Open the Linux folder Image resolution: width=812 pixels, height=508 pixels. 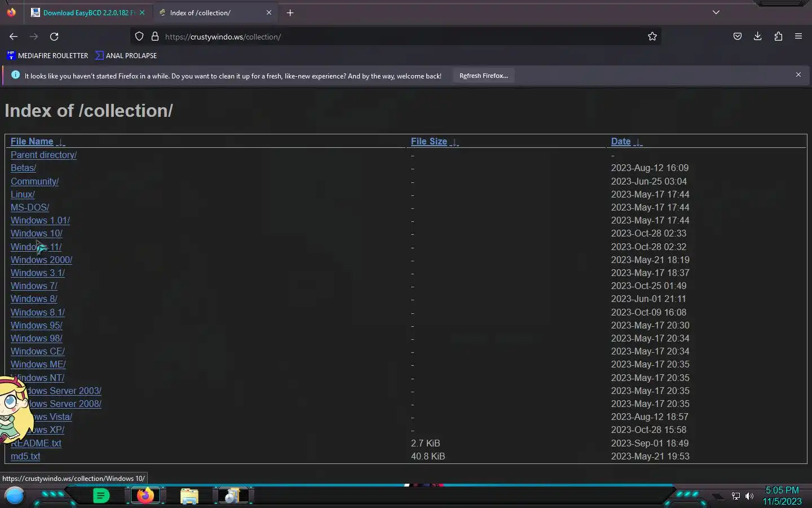(x=23, y=194)
